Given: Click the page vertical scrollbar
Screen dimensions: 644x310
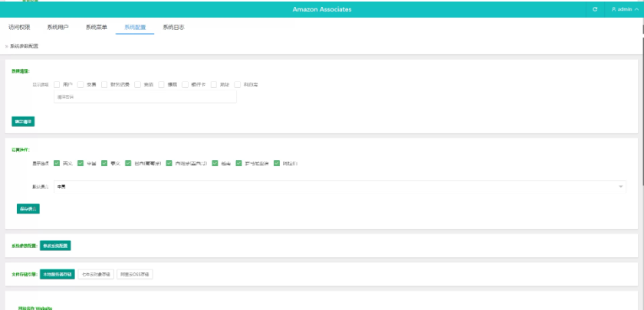Looking at the screenshot, I should tap(642, 111).
